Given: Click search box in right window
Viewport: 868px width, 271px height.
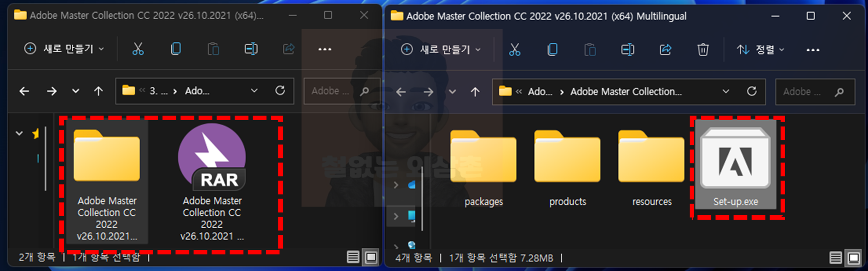Looking at the screenshot, I should [x=815, y=92].
